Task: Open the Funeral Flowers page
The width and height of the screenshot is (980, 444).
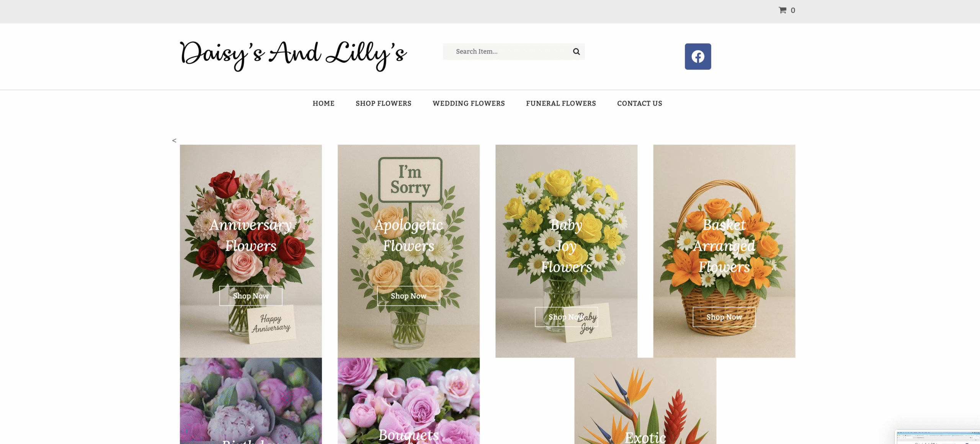Action: (561, 103)
